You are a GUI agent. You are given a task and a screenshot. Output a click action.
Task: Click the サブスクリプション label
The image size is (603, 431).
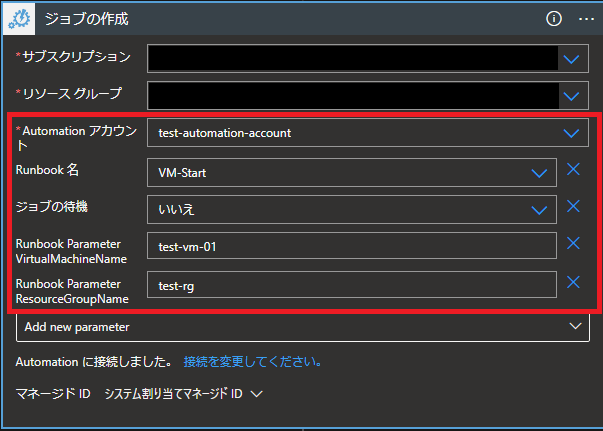pyautogui.click(x=76, y=57)
